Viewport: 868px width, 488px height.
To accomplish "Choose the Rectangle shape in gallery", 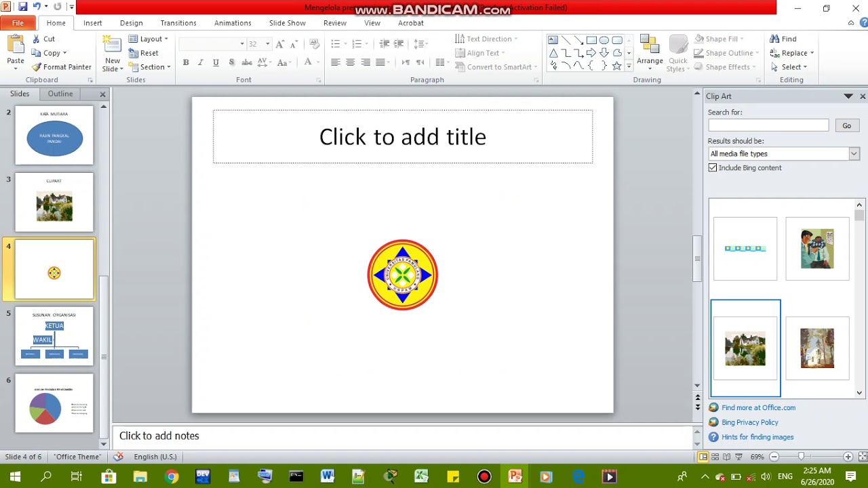I will [591, 40].
